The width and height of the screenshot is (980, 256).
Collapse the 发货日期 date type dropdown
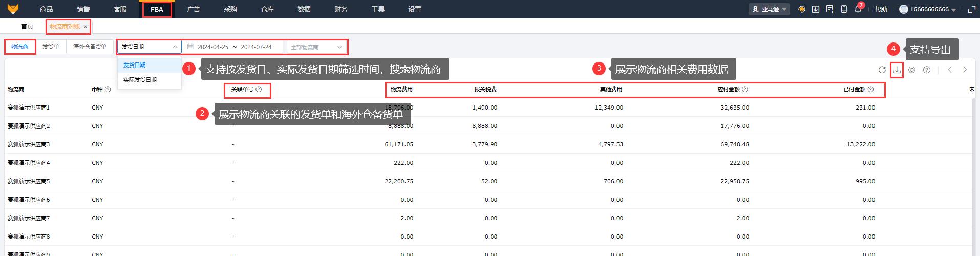pyautogui.click(x=149, y=47)
